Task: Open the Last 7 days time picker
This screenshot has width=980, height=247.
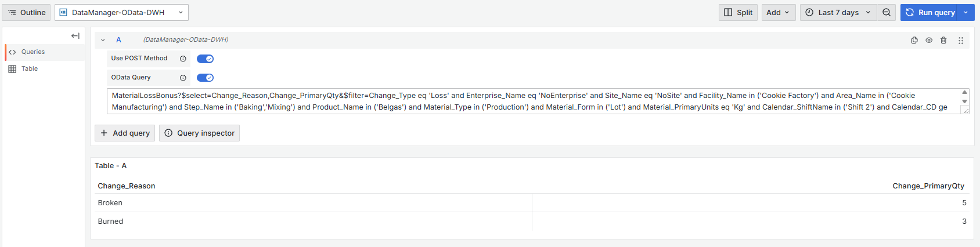Action: [x=838, y=13]
